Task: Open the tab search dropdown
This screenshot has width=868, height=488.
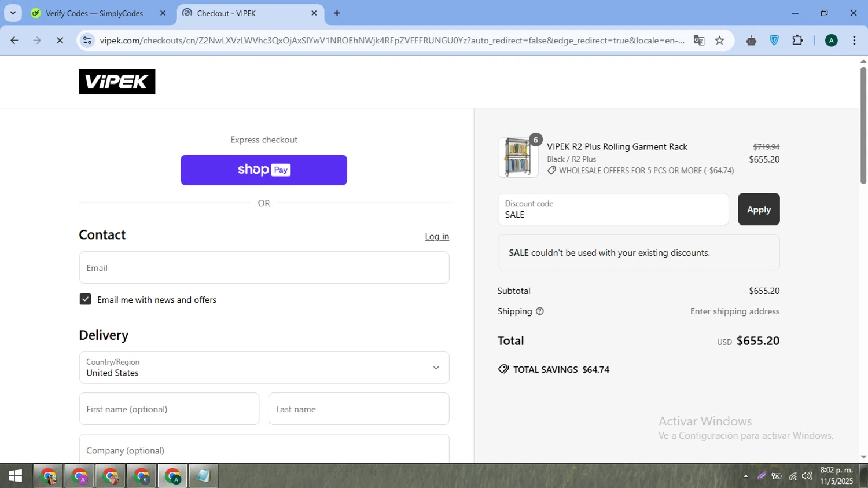Action: click(13, 13)
